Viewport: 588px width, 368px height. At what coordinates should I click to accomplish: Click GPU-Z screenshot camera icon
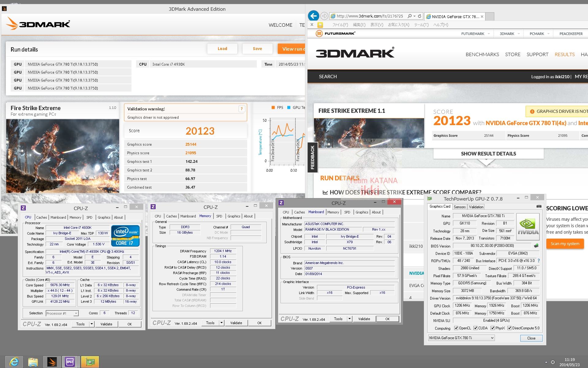(x=539, y=206)
